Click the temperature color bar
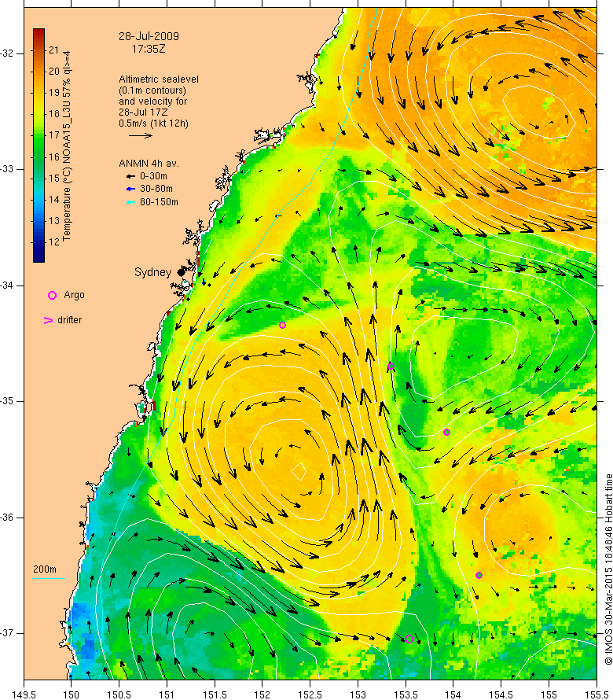 click(39, 146)
